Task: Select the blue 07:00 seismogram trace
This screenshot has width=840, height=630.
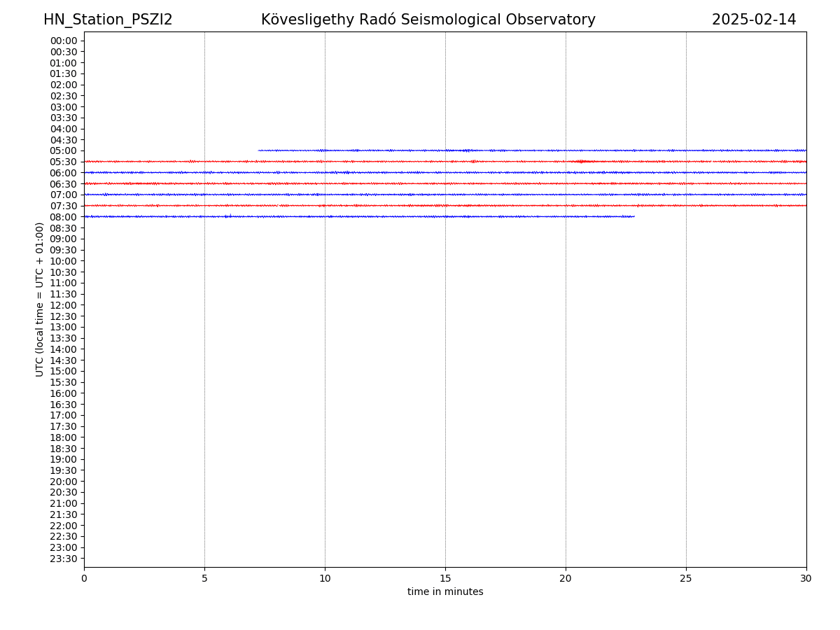Action: 445,195
